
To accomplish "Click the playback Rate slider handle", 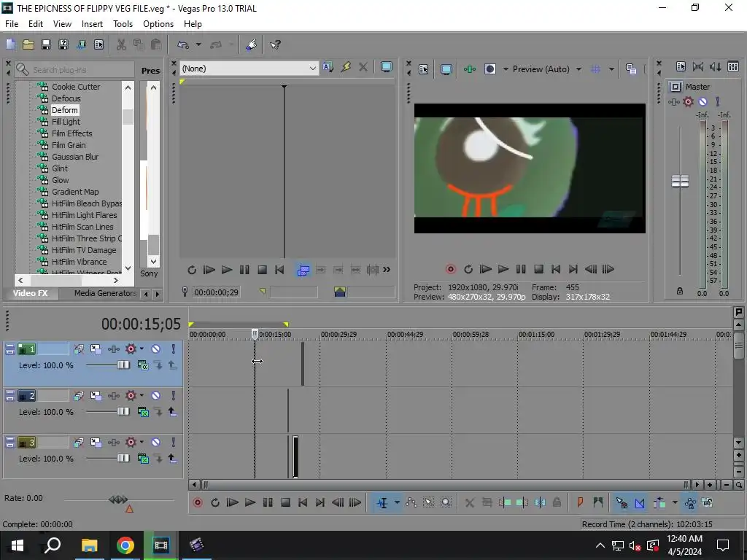I will [x=118, y=499].
